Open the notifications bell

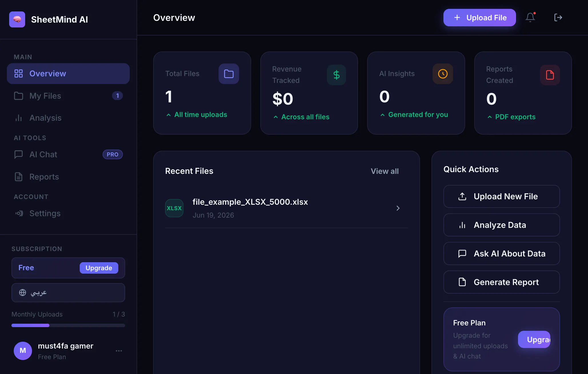tap(530, 17)
